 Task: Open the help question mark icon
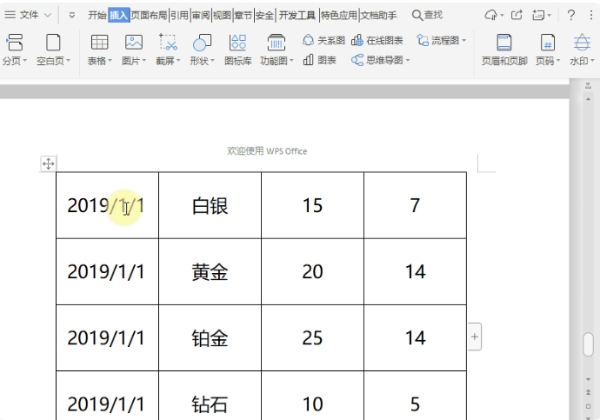(571, 15)
